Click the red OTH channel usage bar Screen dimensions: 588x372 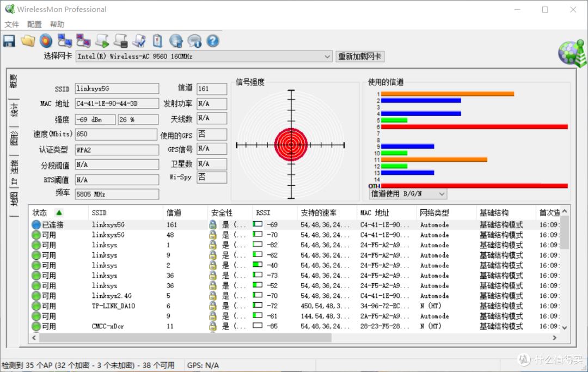pos(474,186)
